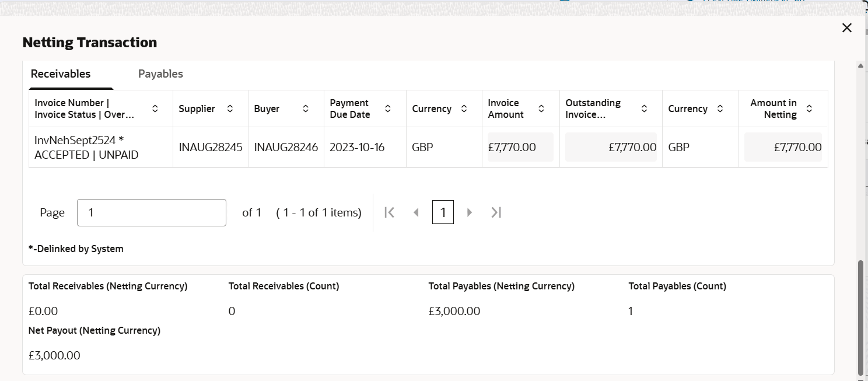Go to previous page arrow
The image size is (868, 381).
coord(416,212)
